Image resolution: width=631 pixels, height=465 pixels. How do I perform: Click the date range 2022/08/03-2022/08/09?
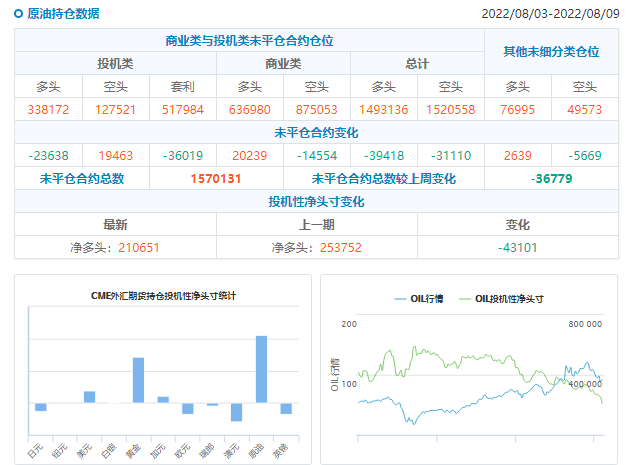550,14
